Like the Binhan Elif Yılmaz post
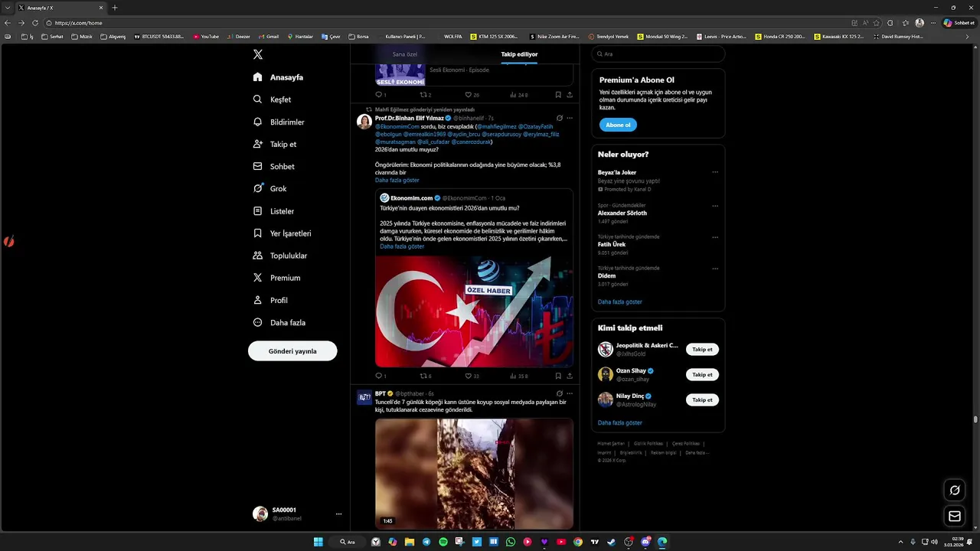This screenshot has height=551, width=980. click(x=469, y=376)
